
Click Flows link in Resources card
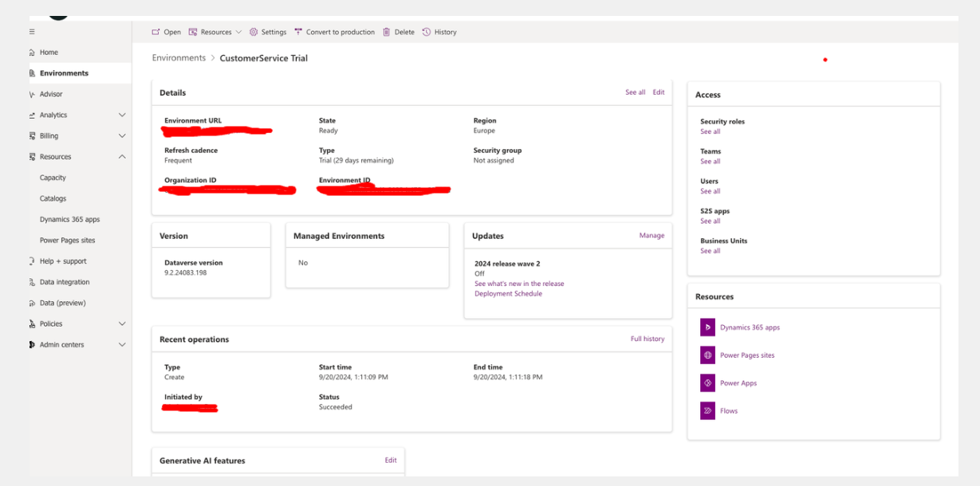(x=729, y=411)
